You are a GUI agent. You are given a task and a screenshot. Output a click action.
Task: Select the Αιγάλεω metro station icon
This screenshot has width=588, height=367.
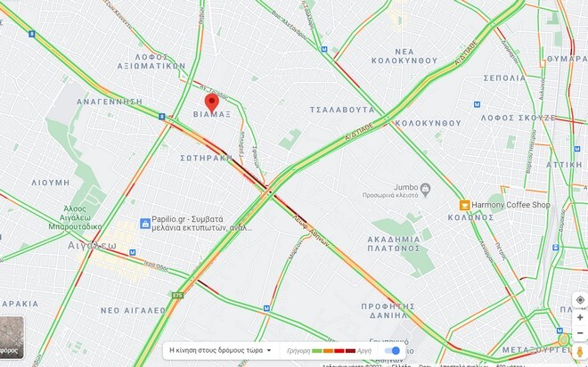tap(133, 252)
